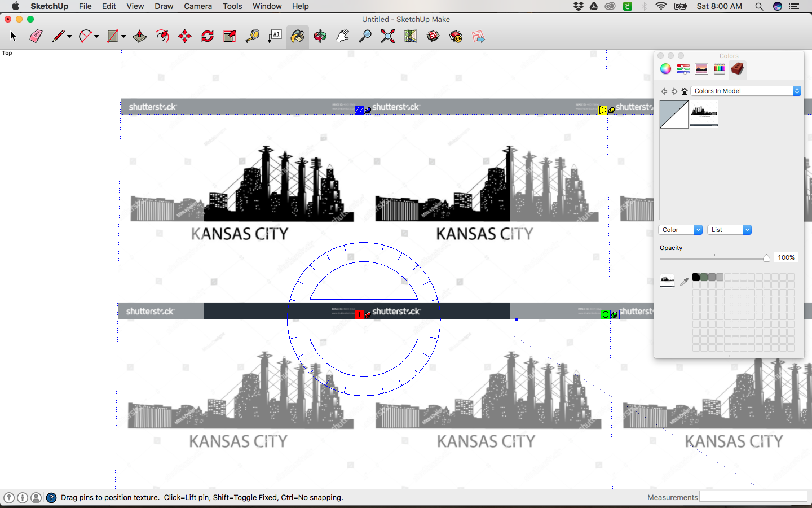Viewport: 812px width, 508px height.
Task: Click the Measurements input box
Action: 753,497
